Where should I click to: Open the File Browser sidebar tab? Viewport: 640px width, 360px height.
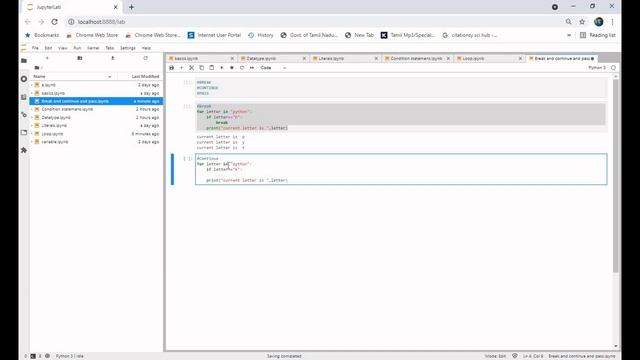pos(24,60)
